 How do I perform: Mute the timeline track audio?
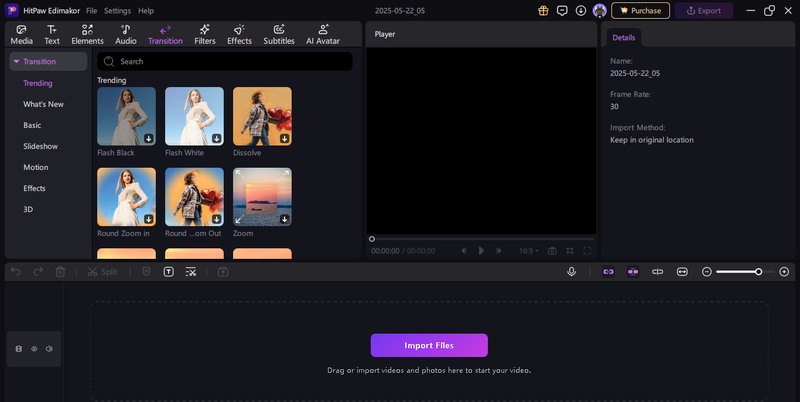click(x=49, y=349)
